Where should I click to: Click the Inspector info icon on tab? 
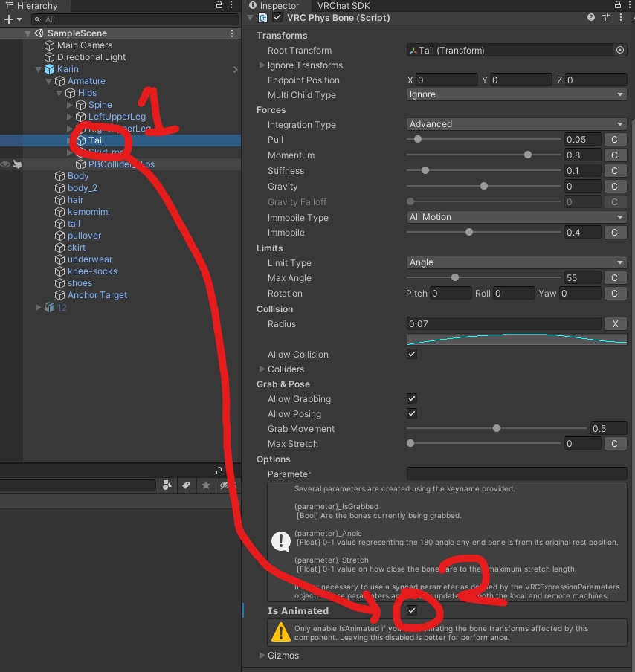(x=253, y=5)
